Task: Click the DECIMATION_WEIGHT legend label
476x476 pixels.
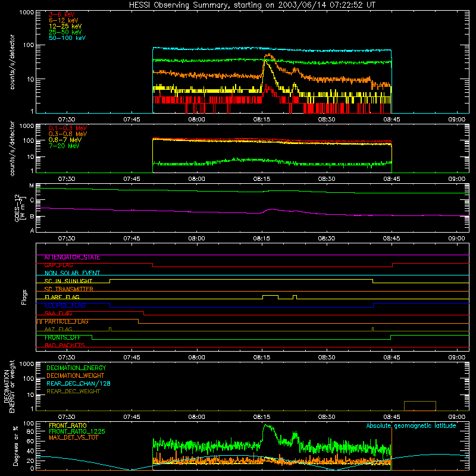Action: point(76,376)
